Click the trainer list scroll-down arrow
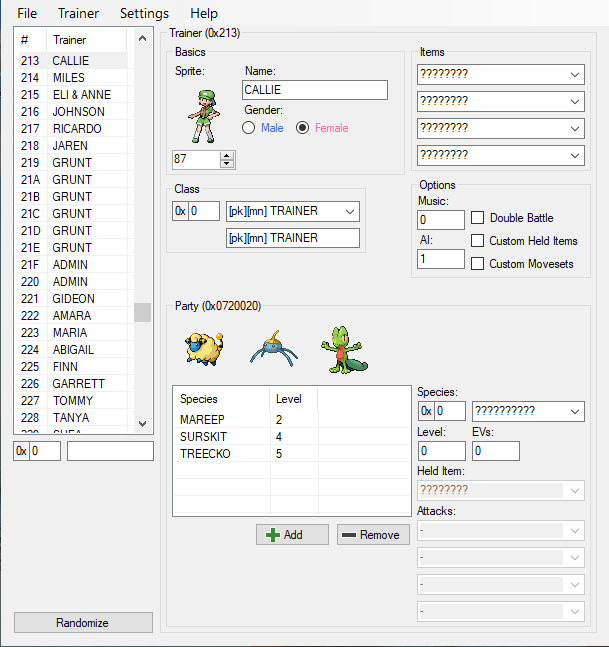609x647 pixels. point(142,424)
